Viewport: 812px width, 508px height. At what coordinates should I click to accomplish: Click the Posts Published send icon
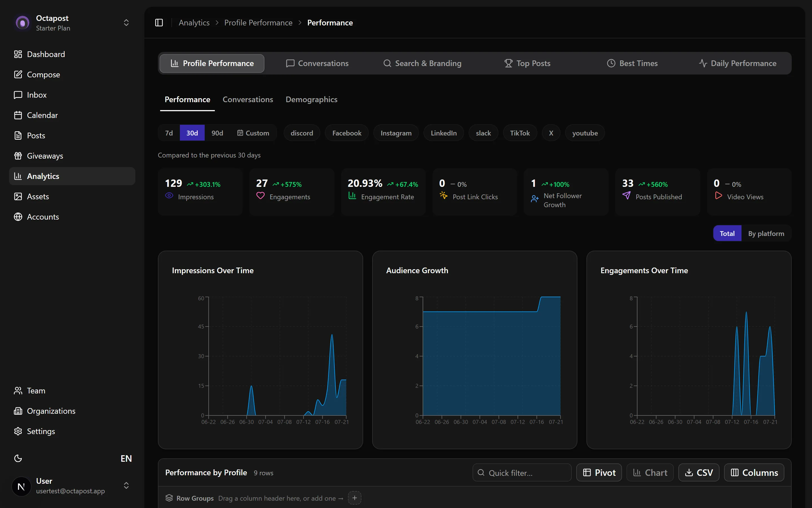coord(626,195)
